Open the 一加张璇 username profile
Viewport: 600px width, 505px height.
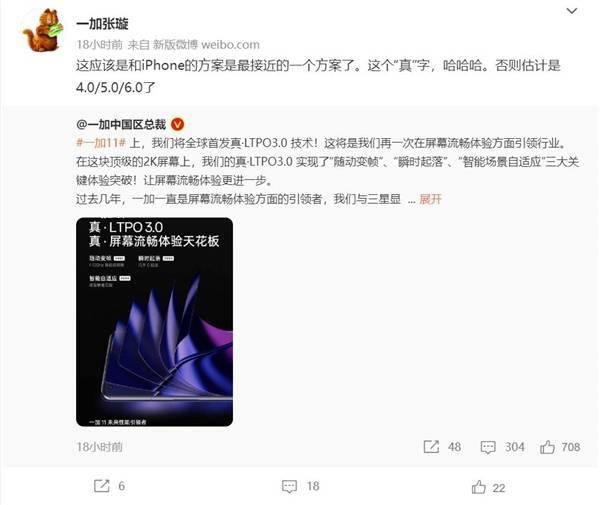coord(102,24)
